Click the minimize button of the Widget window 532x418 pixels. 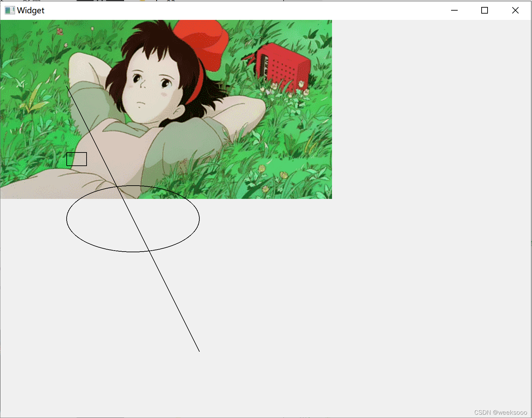pyautogui.click(x=454, y=10)
